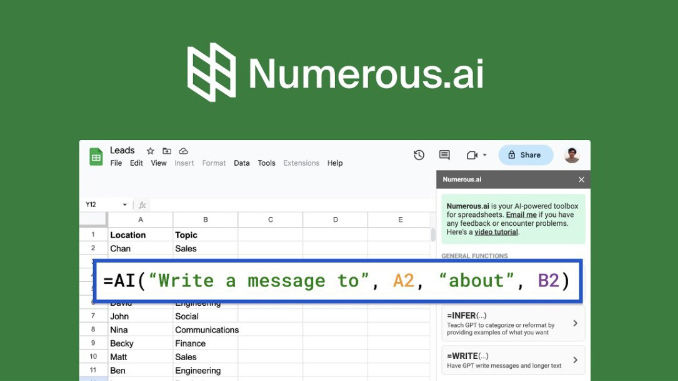The image size is (678, 381).
Task: Open the user profile avatar
Action: 572,155
